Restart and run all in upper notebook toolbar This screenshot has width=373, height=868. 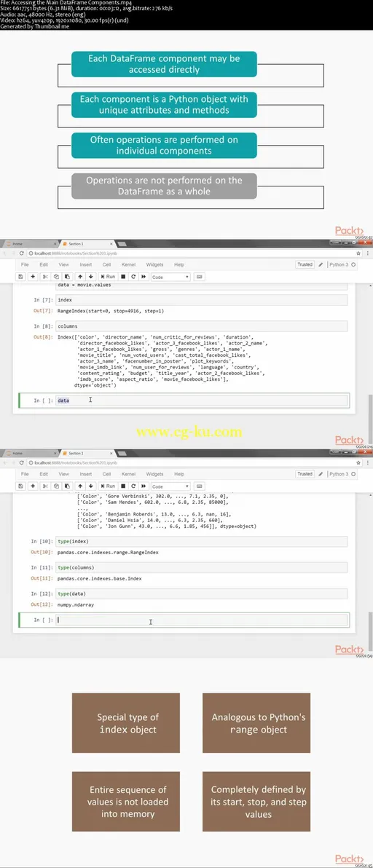pos(144,276)
